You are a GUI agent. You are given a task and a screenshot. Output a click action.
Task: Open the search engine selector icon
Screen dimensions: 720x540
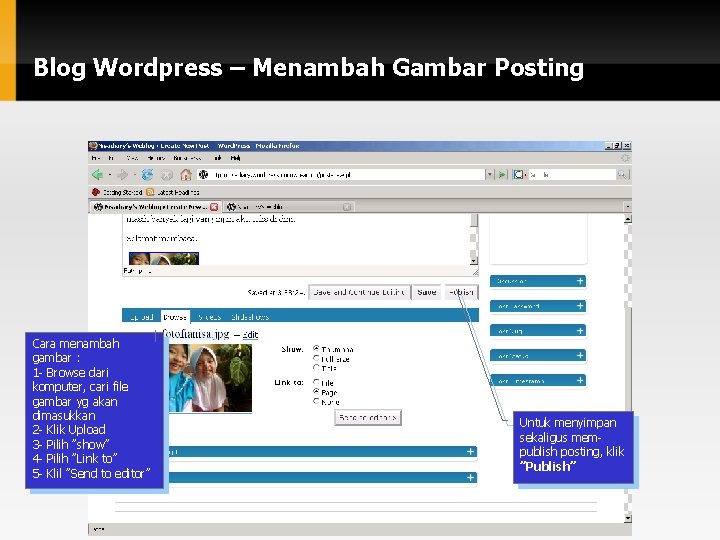pos(519,174)
